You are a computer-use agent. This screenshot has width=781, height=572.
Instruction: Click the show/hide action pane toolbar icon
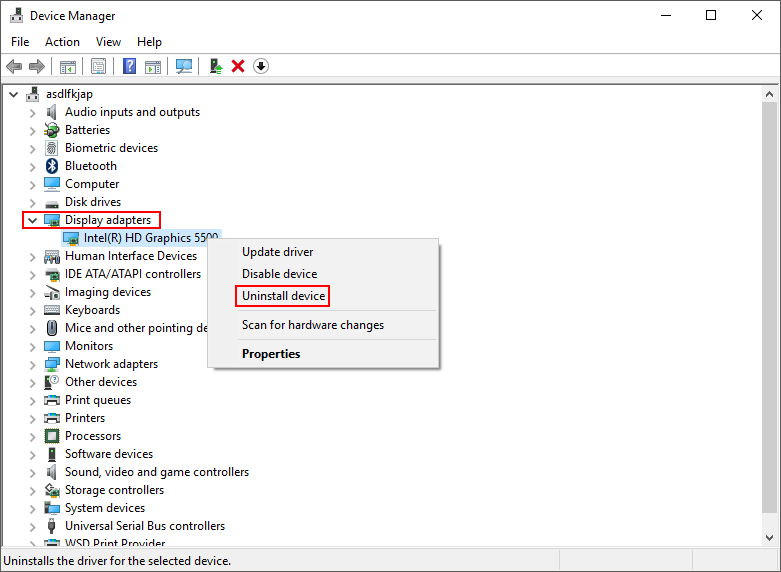point(153,66)
